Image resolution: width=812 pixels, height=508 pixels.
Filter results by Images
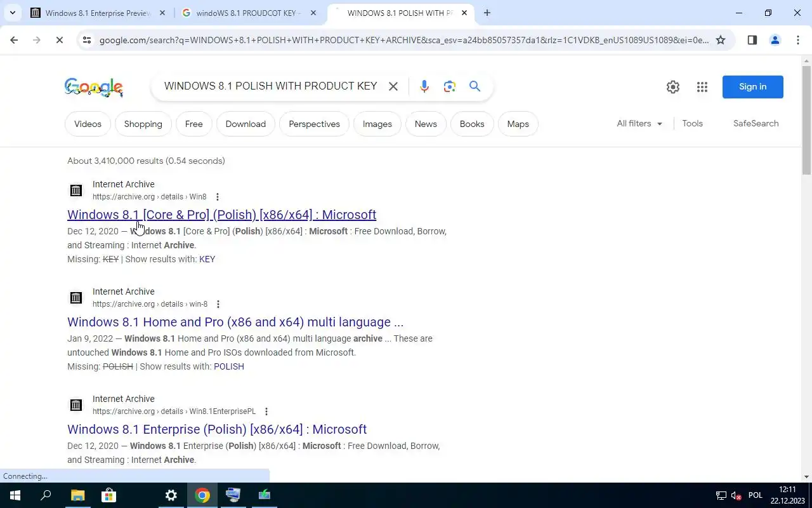(x=377, y=124)
